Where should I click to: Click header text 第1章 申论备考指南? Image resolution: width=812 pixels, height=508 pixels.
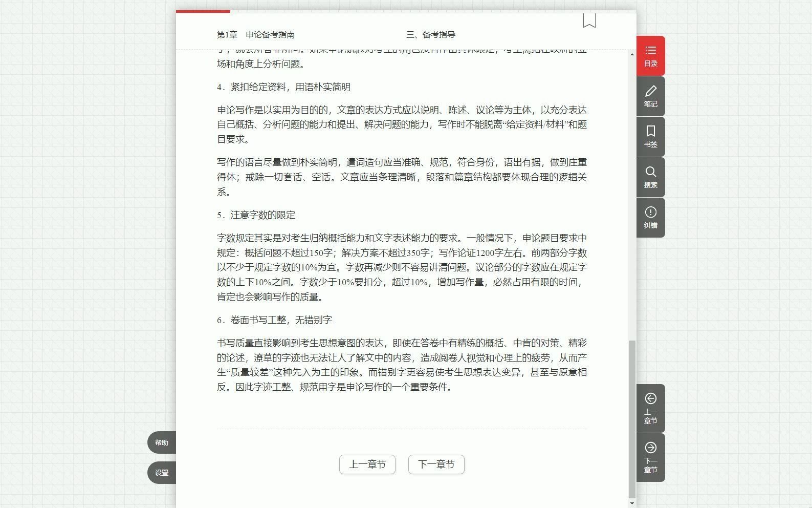tap(256, 35)
